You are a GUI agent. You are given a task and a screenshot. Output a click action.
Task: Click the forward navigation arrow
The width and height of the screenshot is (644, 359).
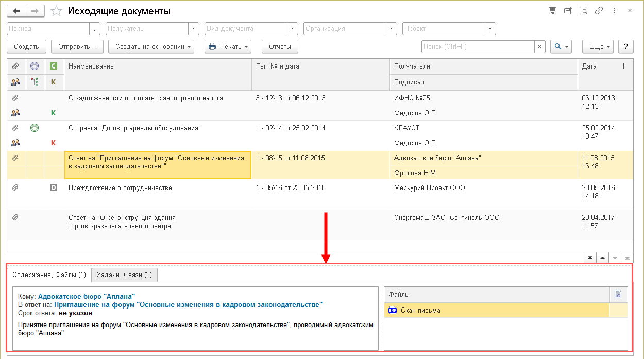click(x=35, y=11)
